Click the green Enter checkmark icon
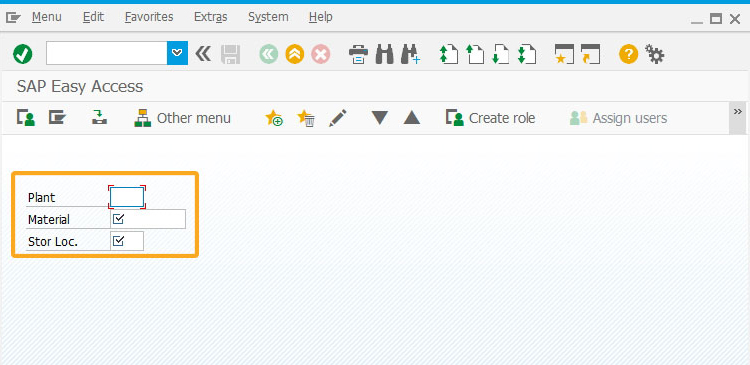750x365 pixels. (x=22, y=54)
